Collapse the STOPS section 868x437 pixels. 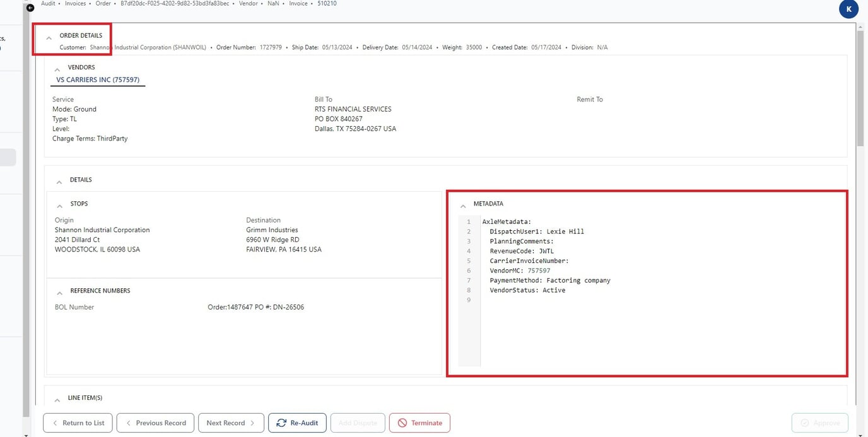point(60,204)
